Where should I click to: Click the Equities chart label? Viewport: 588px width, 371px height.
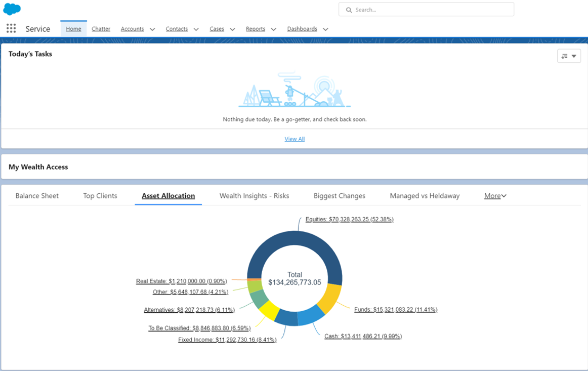(x=350, y=220)
